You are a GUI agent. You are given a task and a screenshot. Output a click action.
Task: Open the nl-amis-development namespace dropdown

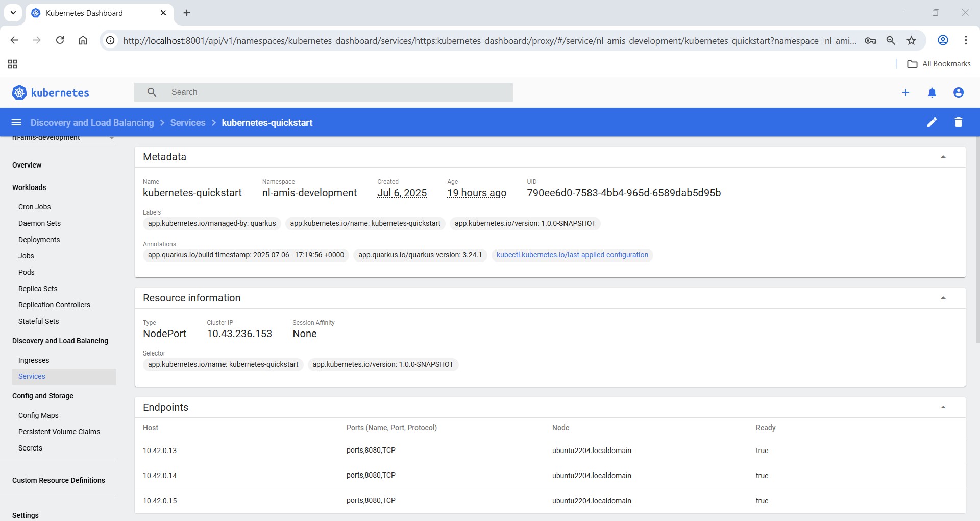[x=111, y=137]
